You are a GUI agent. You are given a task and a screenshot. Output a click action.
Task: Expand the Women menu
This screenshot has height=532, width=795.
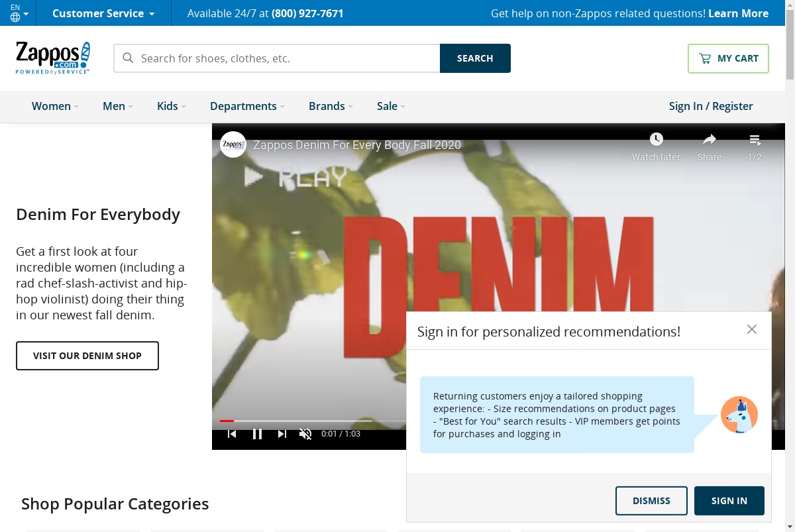55,106
